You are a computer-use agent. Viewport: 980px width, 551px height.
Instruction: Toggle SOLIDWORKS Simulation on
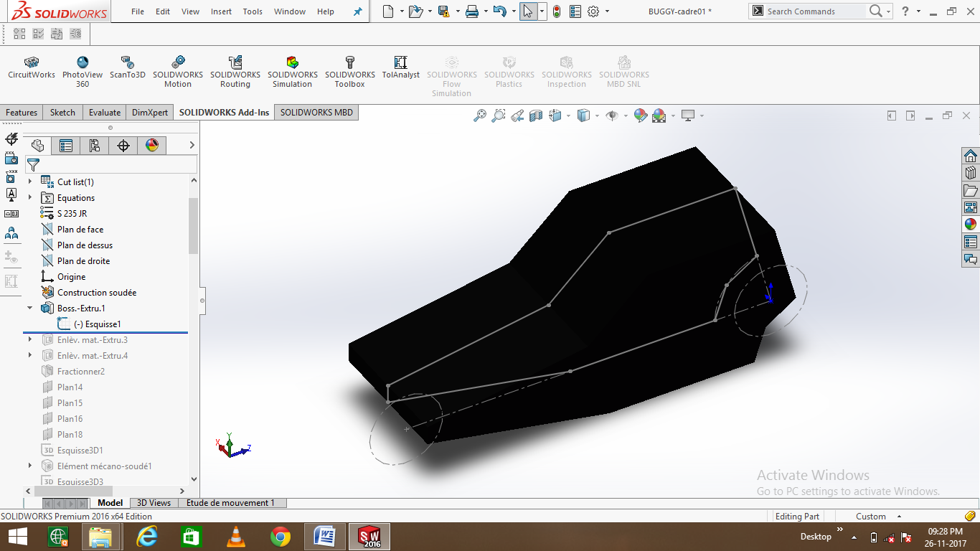point(292,70)
